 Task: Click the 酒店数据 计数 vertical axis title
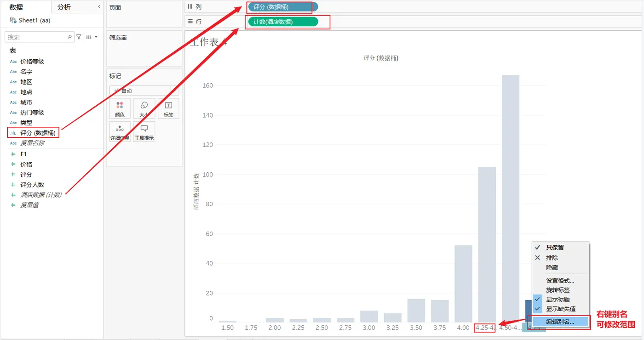tap(196, 192)
